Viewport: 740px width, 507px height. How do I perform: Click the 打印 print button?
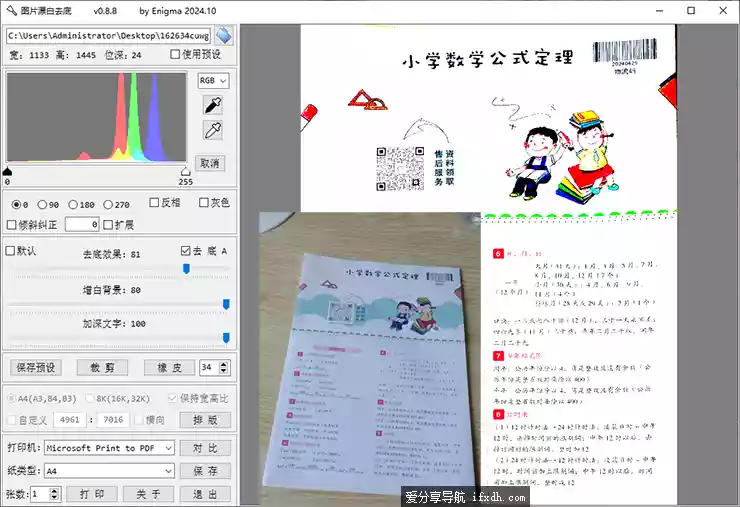click(92, 494)
